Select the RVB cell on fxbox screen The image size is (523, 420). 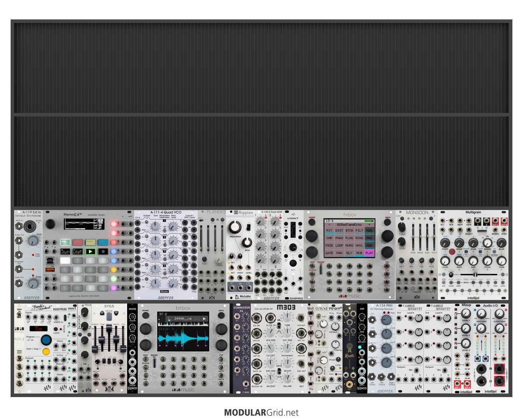tap(359, 253)
